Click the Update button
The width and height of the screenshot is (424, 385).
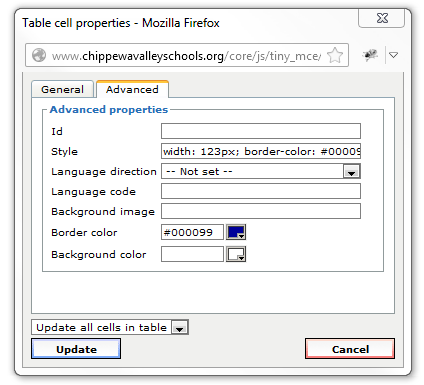[x=76, y=349]
